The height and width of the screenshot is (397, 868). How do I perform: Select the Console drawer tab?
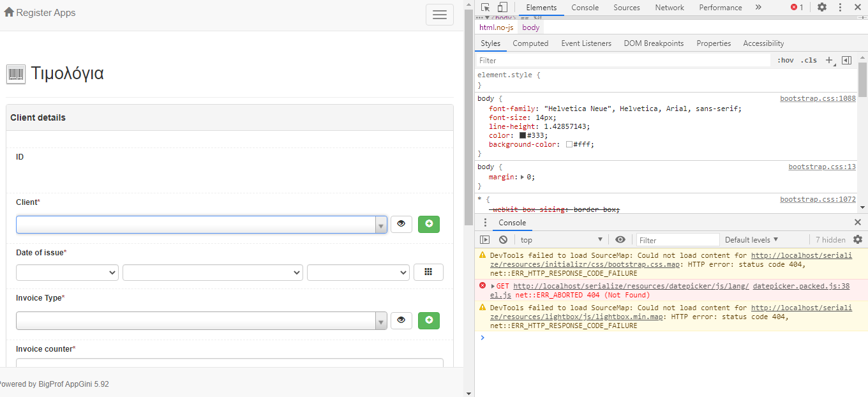click(x=512, y=223)
